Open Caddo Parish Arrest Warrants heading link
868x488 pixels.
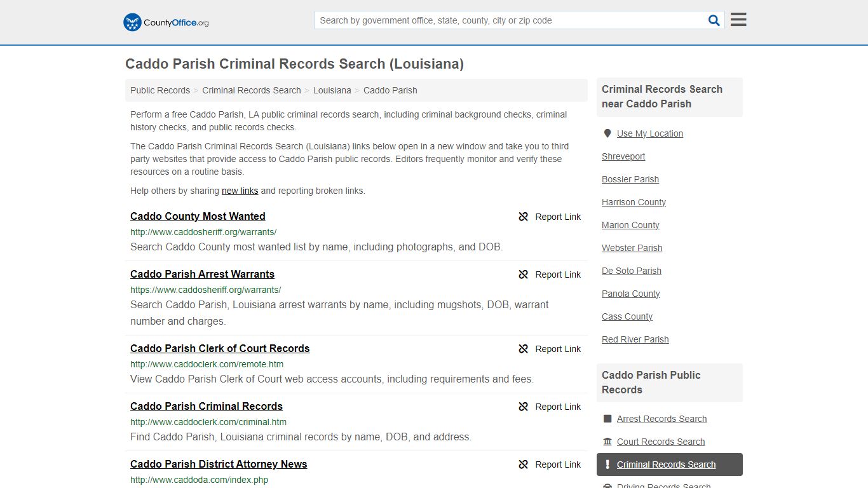[x=202, y=274]
